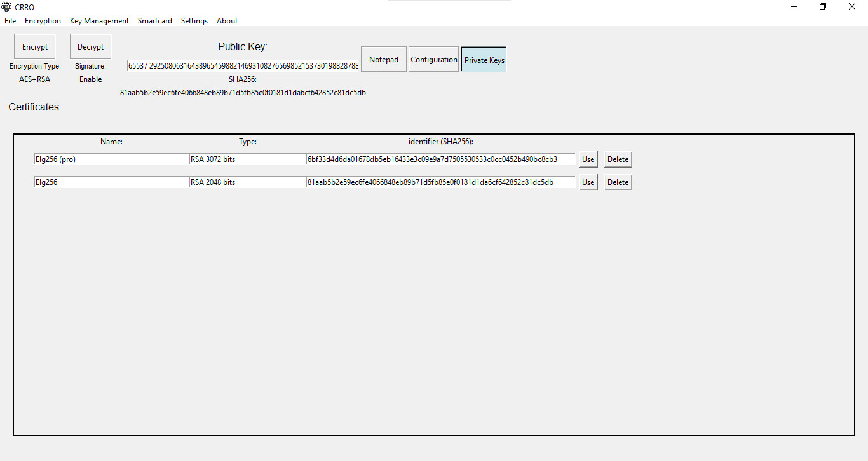Switch to the Notepad view
868x461 pixels.
tap(384, 59)
